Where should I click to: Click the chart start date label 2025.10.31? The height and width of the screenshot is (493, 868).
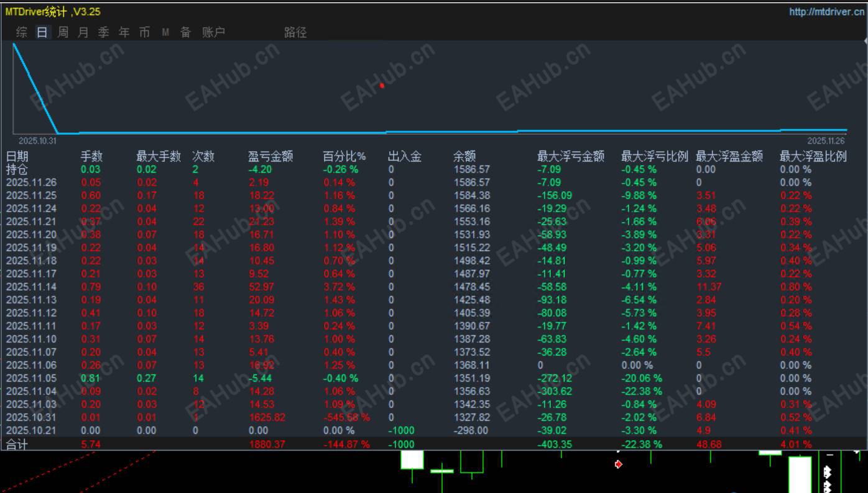37,141
